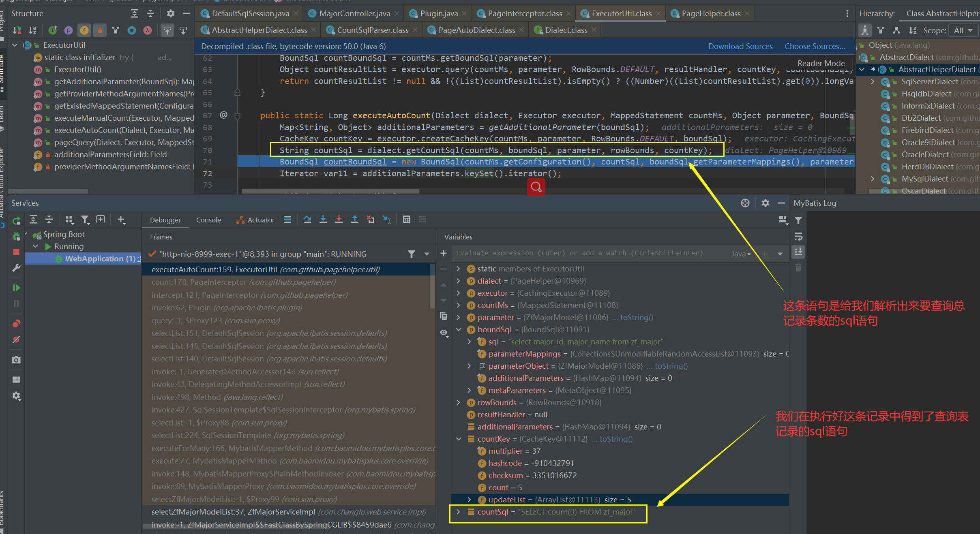Toggle Show Properties filter in Structure
This screenshot has width=980, height=534.
[x=69, y=30]
